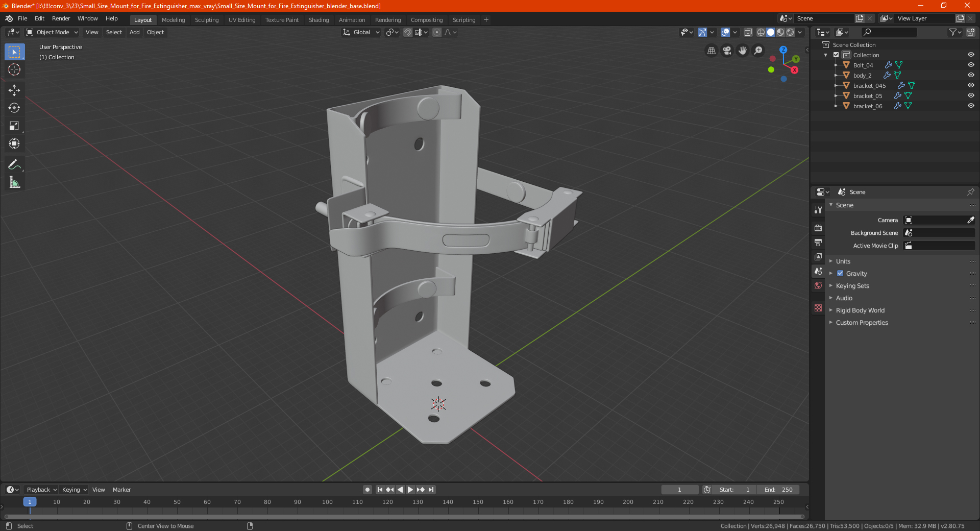Open outliner filter funnel menu
Image resolution: width=980 pixels, height=531 pixels.
point(955,32)
